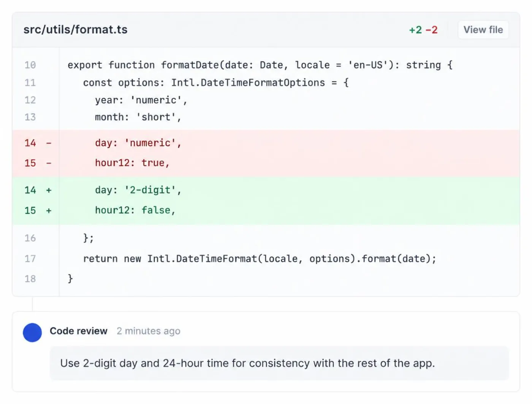The image size is (532, 404).
Task: Click the +2 additions count
Action: 415,30
